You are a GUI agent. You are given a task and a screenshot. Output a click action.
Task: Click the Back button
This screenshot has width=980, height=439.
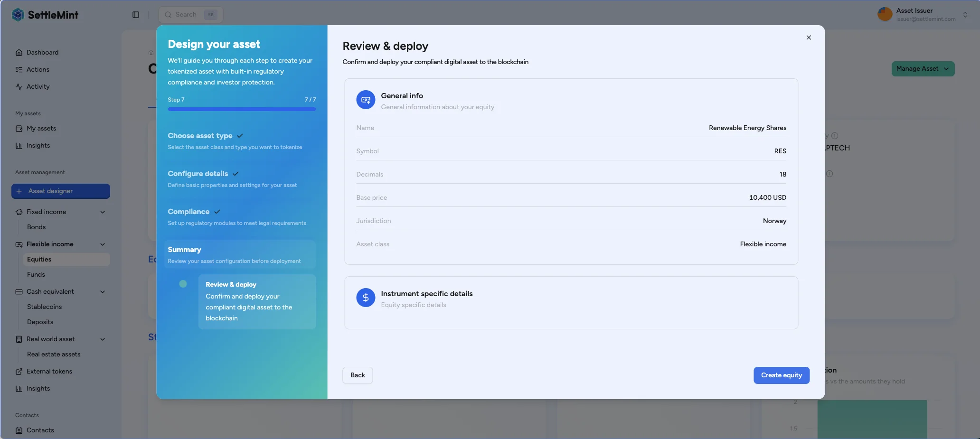click(358, 375)
